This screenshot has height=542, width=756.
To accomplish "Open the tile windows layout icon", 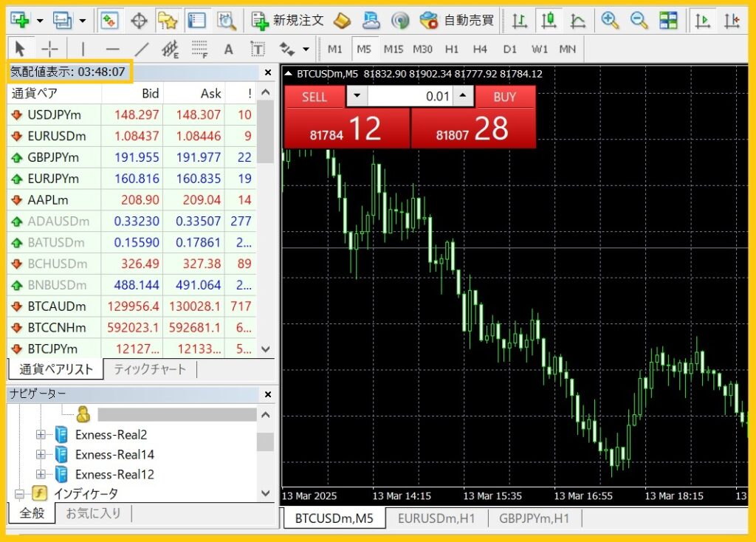I will click(x=668, y=20).
